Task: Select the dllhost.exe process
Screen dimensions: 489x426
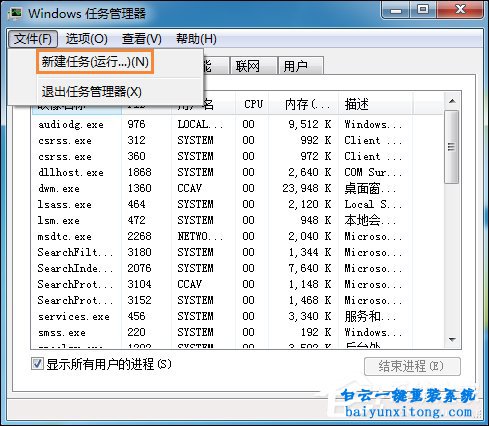Action: 238,172
